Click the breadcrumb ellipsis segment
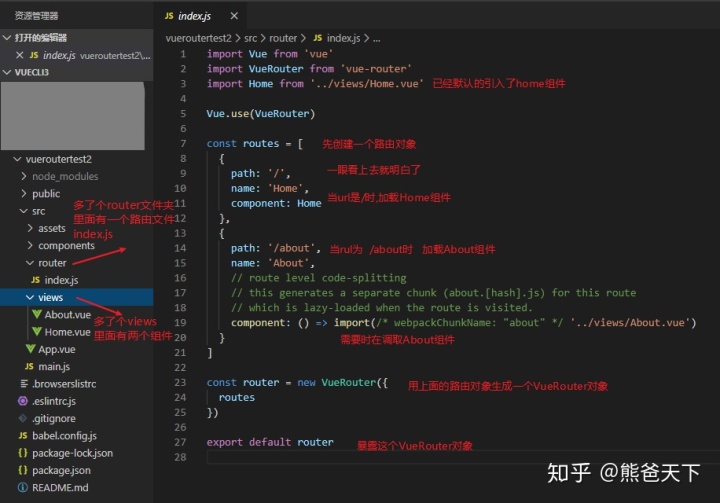720x503 pixels. click(377, 39)
